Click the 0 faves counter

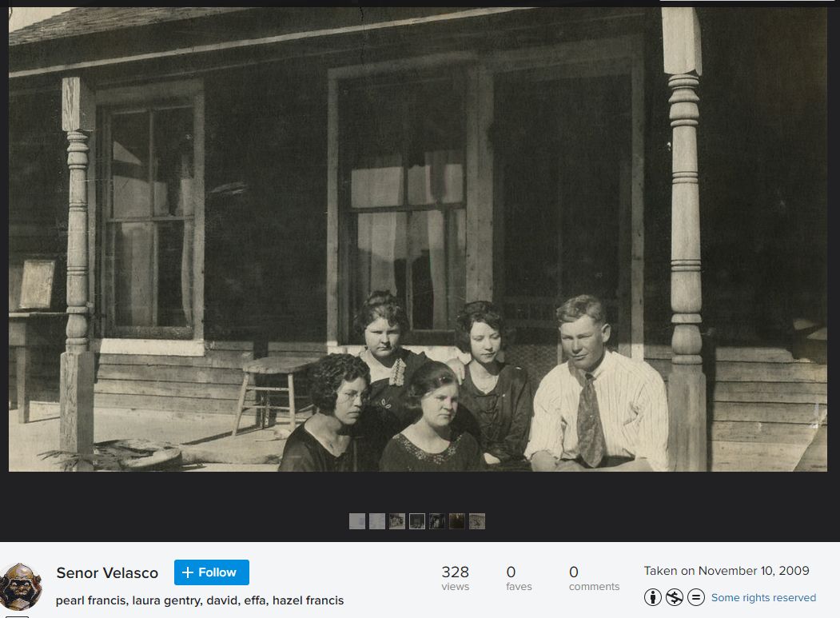tap(519, 578)
